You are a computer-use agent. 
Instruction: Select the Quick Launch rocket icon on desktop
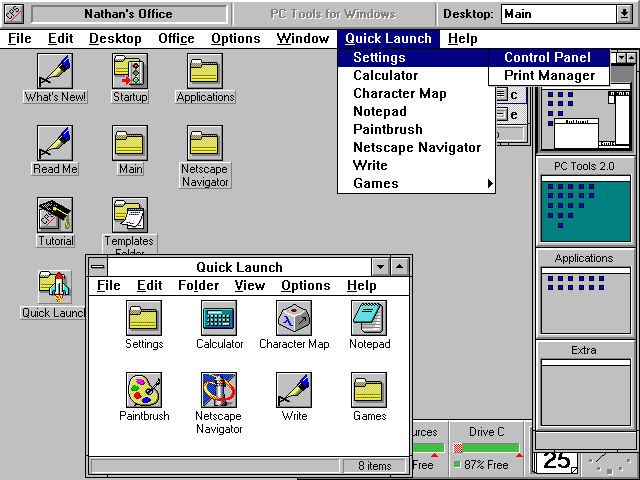click(55, 287)
